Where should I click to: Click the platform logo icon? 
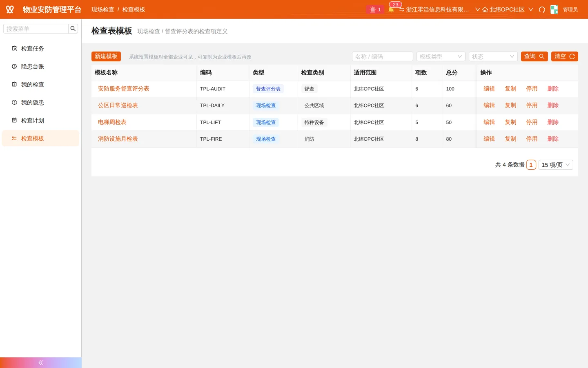(10, 9)
